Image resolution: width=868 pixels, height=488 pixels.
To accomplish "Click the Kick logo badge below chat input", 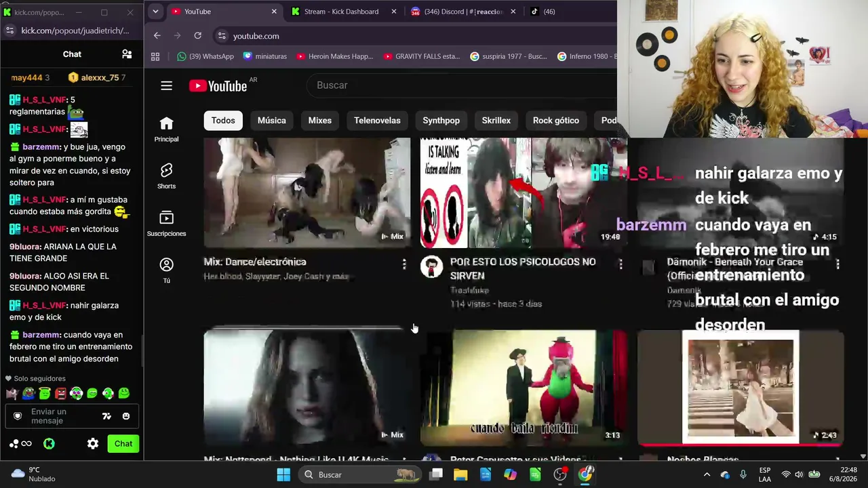I will [49, 444].
